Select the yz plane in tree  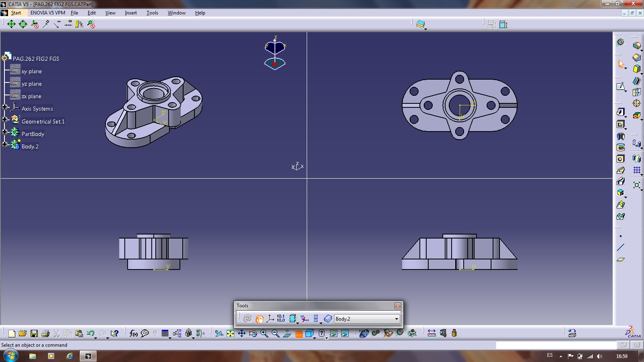coord(31,84)
